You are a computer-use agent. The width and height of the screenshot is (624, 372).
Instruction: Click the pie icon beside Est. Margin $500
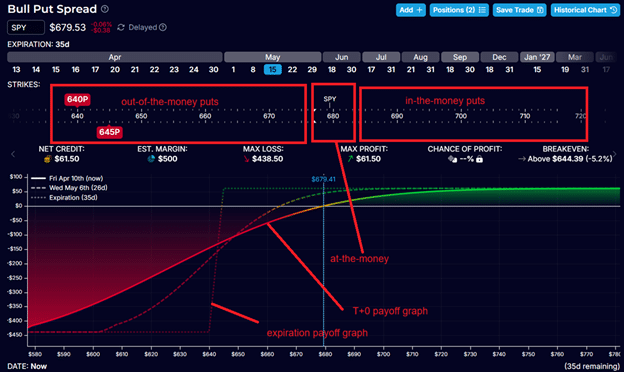[x=151, y=159]
